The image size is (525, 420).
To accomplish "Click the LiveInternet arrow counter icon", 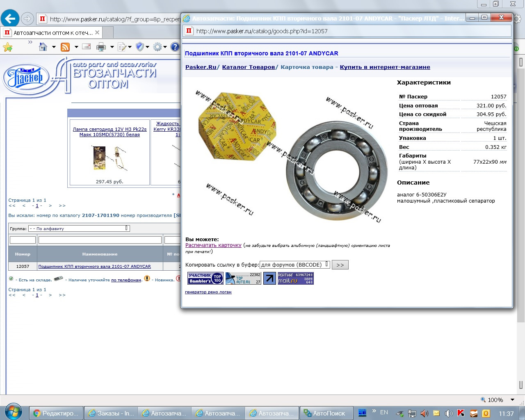I will tap(269, 278).
